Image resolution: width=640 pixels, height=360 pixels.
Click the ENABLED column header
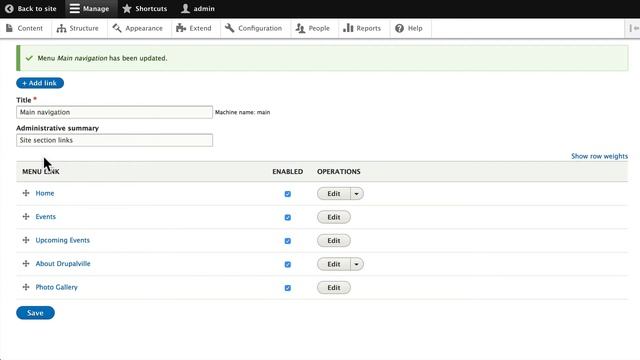point(288,171)
